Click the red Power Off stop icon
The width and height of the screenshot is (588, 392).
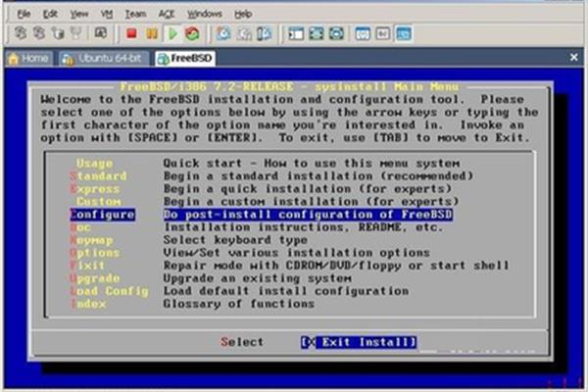(x=131, y=33)
